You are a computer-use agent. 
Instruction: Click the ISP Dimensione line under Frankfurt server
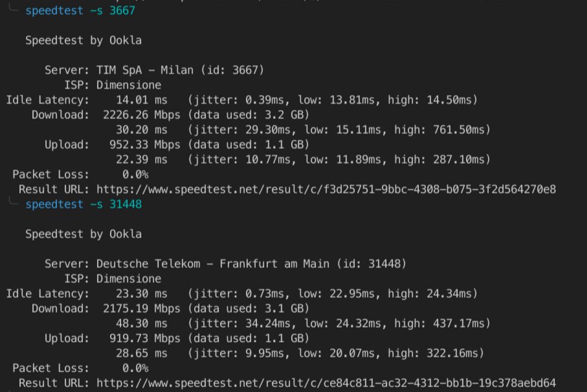tap(129, 279)
